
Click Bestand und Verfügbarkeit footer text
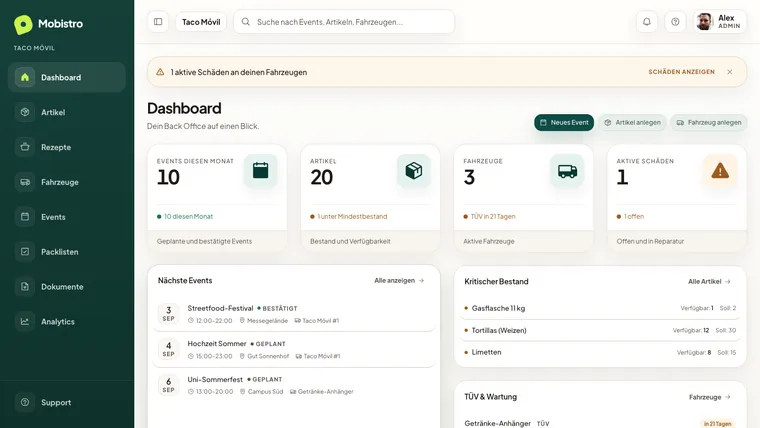tap(350, 241)
